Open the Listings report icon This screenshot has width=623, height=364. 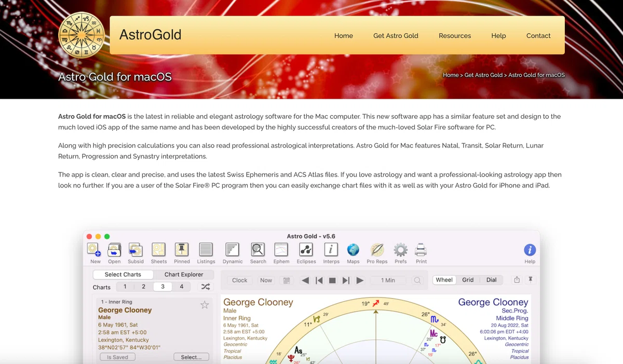point(206,250)
